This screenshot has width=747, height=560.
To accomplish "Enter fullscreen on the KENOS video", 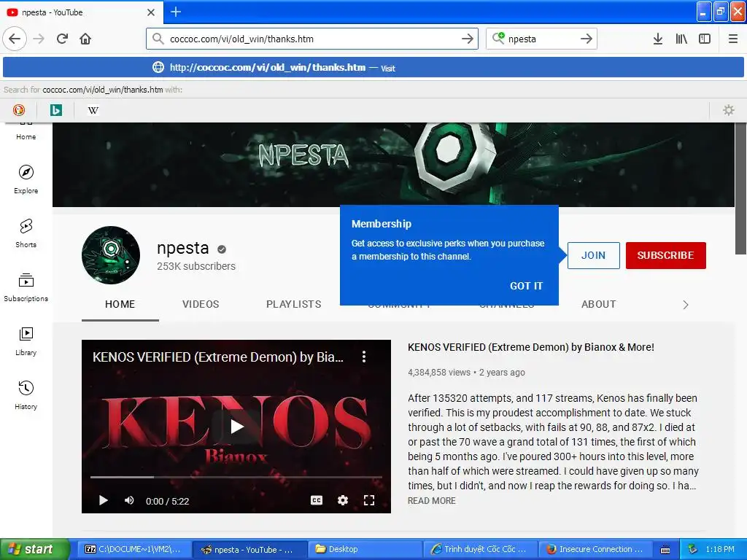I will point(368,500).
